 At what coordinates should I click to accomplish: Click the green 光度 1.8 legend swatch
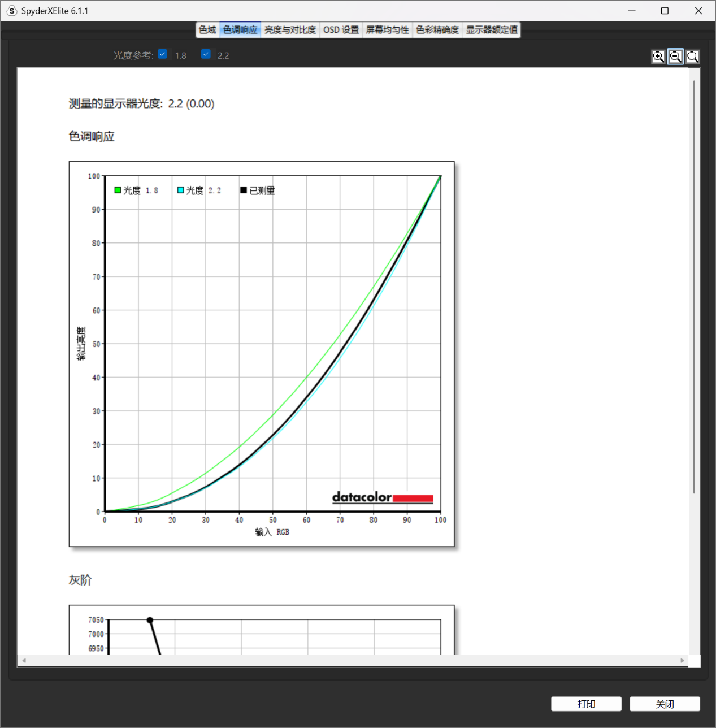coord(118,190)
